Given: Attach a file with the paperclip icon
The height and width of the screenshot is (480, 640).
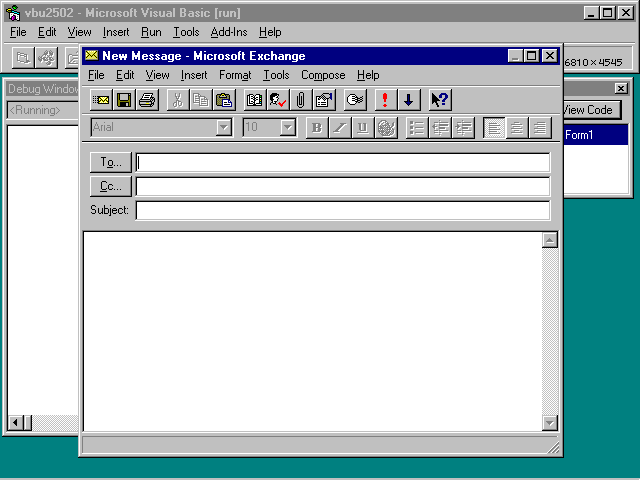Looking at the screenshot, I should click(301, 100).
